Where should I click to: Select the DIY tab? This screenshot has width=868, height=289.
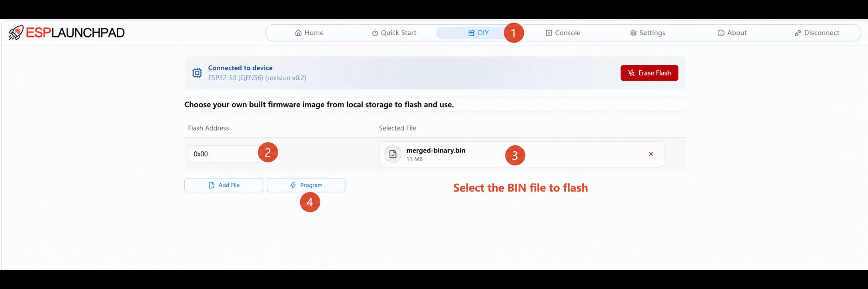point(478,33)
